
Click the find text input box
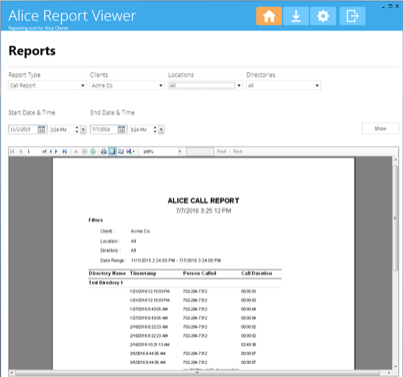click(200, 152)
